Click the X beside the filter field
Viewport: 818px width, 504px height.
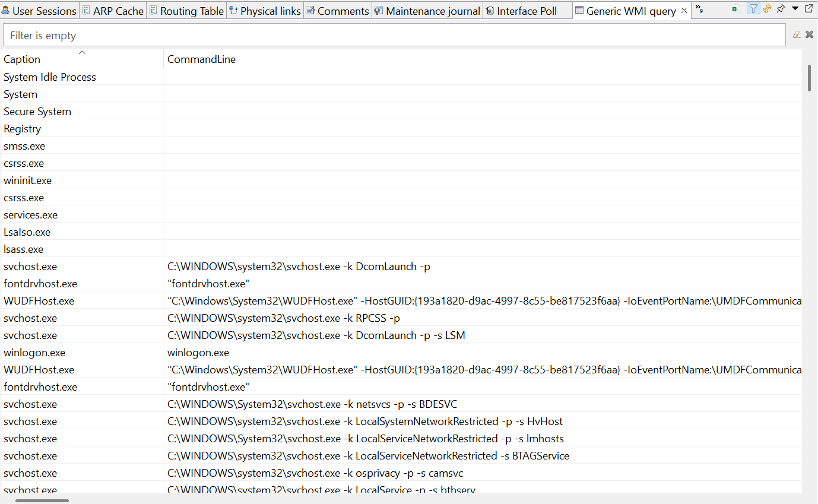click(x=809, y=34)
